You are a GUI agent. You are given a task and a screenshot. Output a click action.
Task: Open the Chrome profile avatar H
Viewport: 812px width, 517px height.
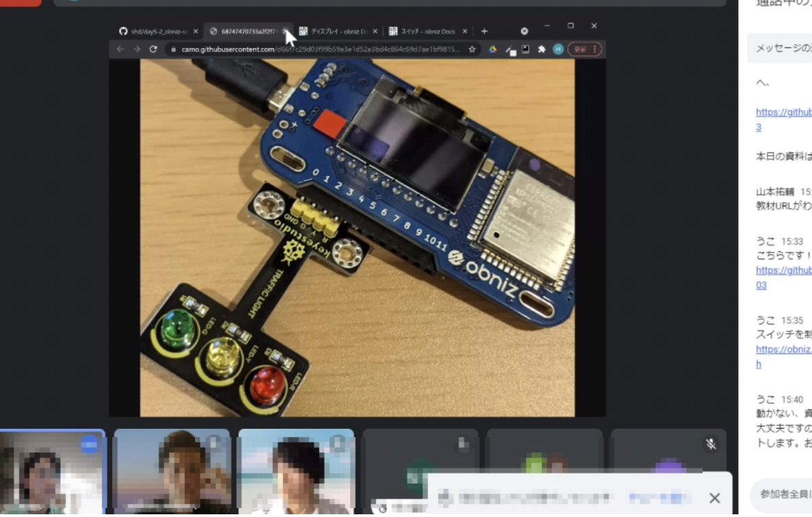coord(557,49)
